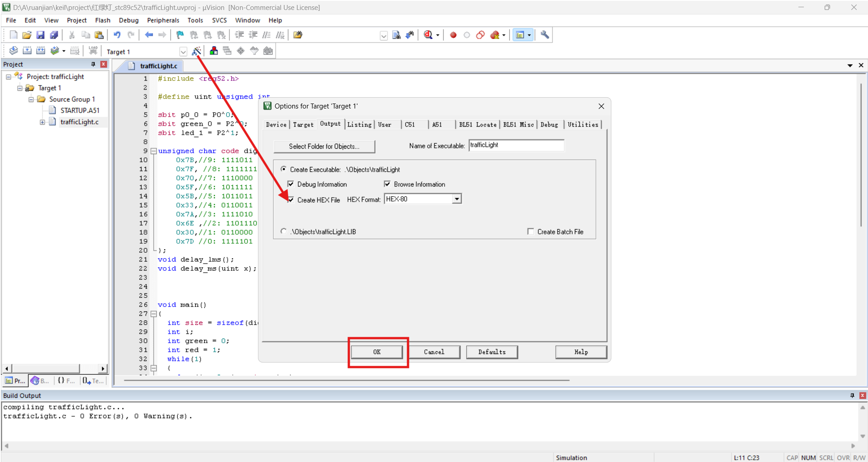Screen dimensions: 868x462
Task: Collapse code fold at line 27
Action: coord(154,314)
